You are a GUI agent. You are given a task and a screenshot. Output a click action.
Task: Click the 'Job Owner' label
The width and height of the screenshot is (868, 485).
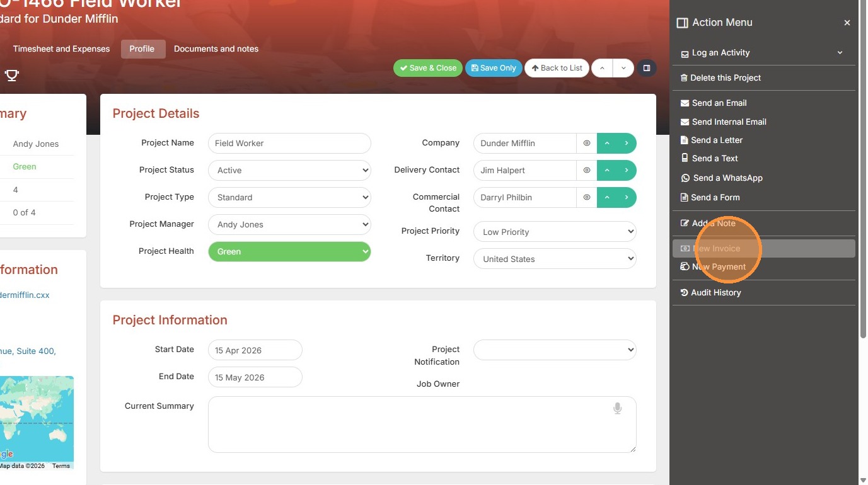(438, 384)
